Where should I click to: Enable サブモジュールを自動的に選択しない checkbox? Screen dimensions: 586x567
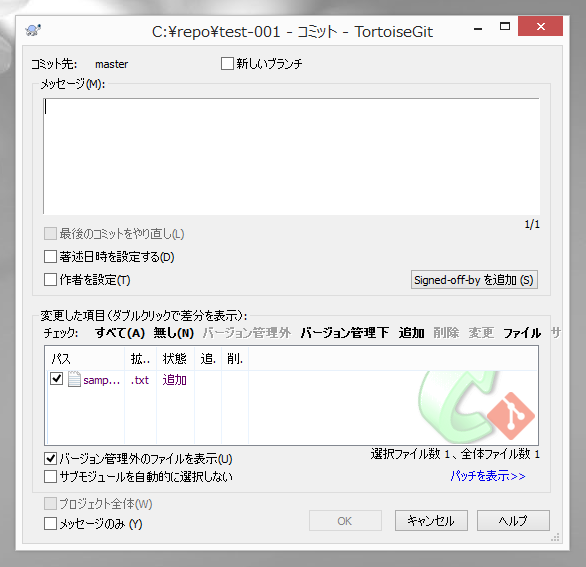(50, 477)
